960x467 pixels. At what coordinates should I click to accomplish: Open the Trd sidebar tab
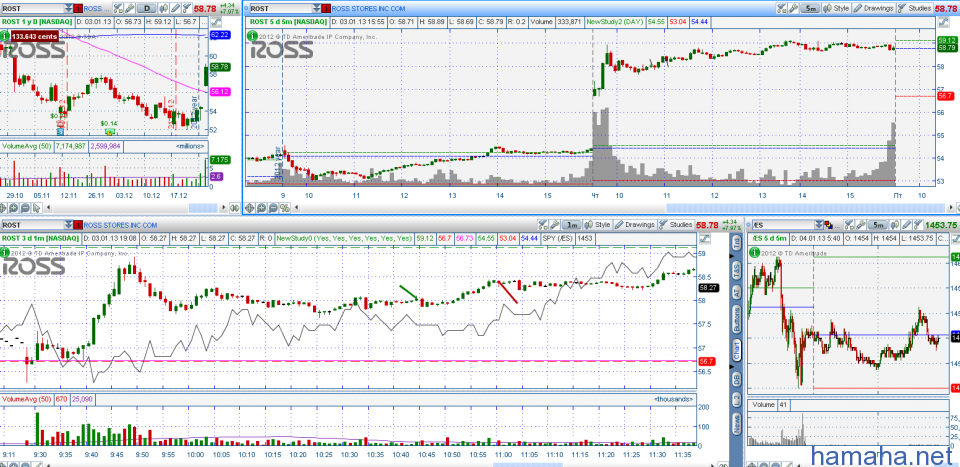click(x=737, y=243)
